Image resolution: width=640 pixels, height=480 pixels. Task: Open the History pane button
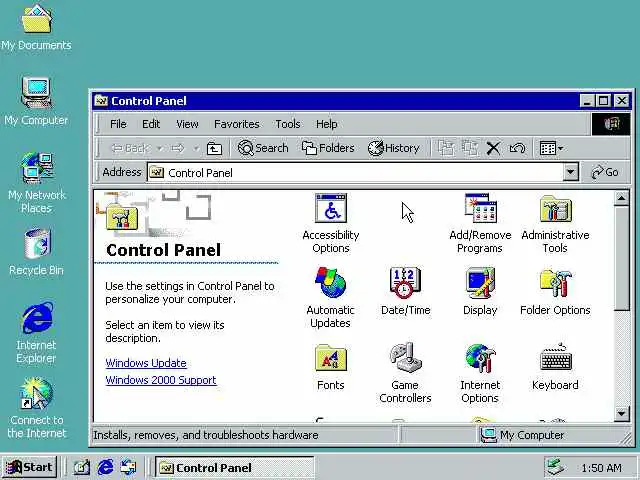tap(393, 148)
